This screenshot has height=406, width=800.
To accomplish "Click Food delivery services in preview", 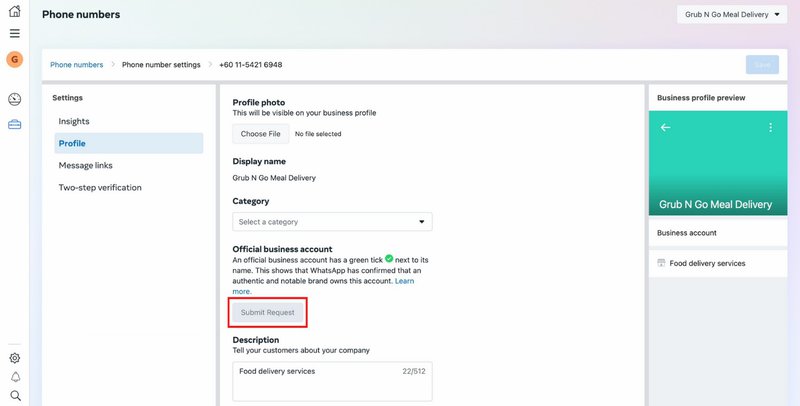I will tap(707, 263).
